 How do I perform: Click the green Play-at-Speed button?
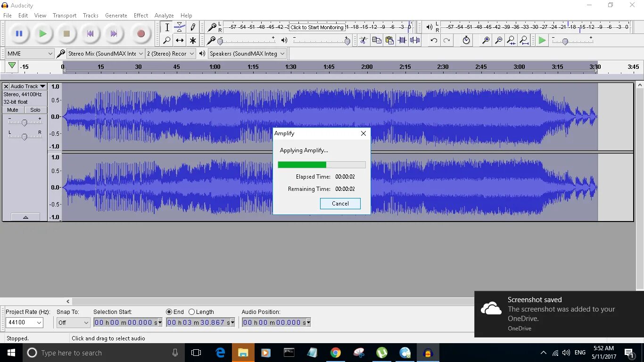[542, 41]
